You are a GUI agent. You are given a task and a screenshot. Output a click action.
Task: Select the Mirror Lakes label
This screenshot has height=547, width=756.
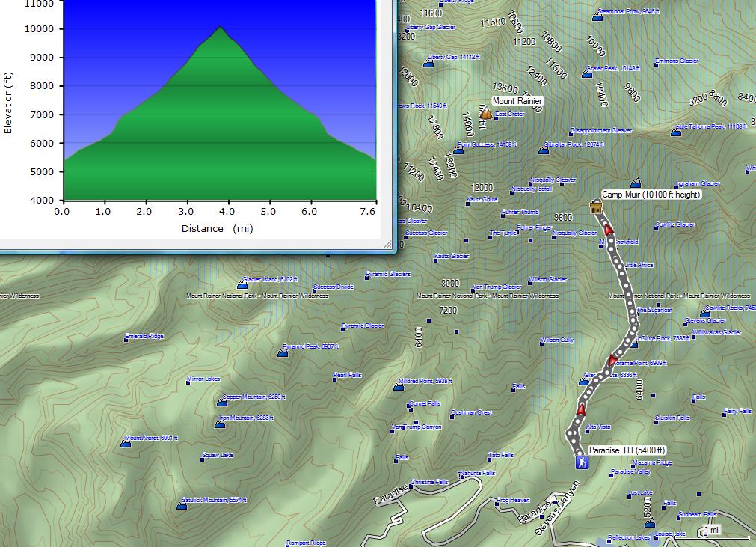pos(203,379)
